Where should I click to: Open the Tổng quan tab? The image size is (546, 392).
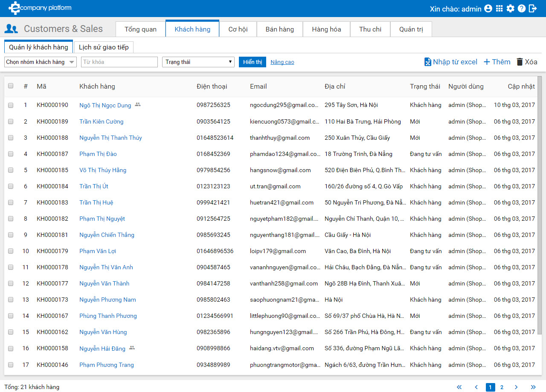(141, 29)
